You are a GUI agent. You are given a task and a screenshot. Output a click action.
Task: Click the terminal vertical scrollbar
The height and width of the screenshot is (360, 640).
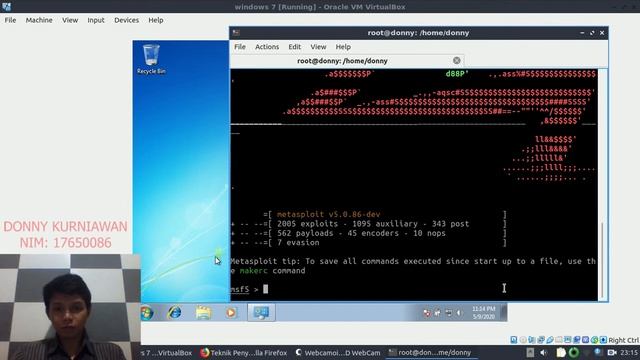602,260
